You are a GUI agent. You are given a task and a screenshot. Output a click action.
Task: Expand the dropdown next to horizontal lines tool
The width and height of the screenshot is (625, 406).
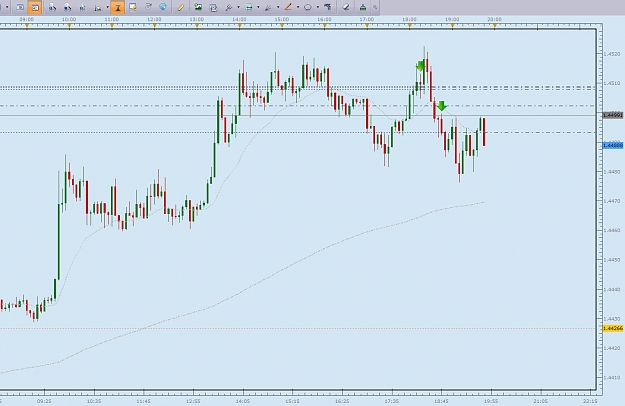258,7
